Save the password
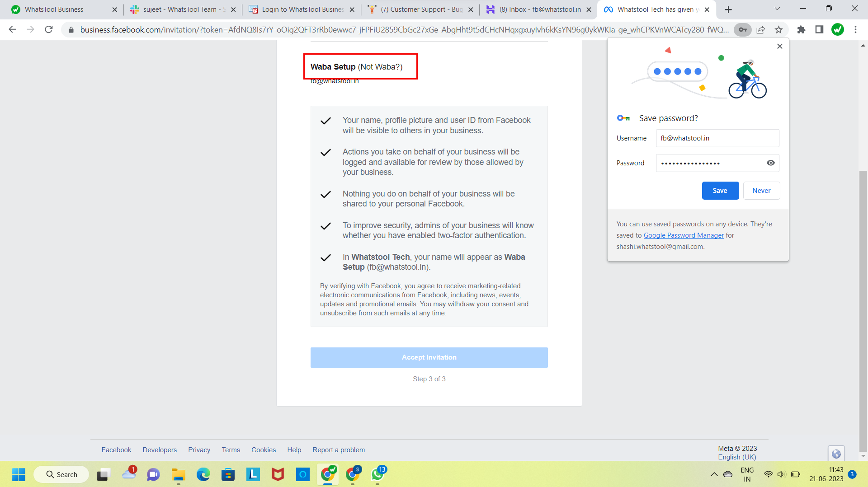The width and height of the screenshot is (868, 487). (720, 191)
